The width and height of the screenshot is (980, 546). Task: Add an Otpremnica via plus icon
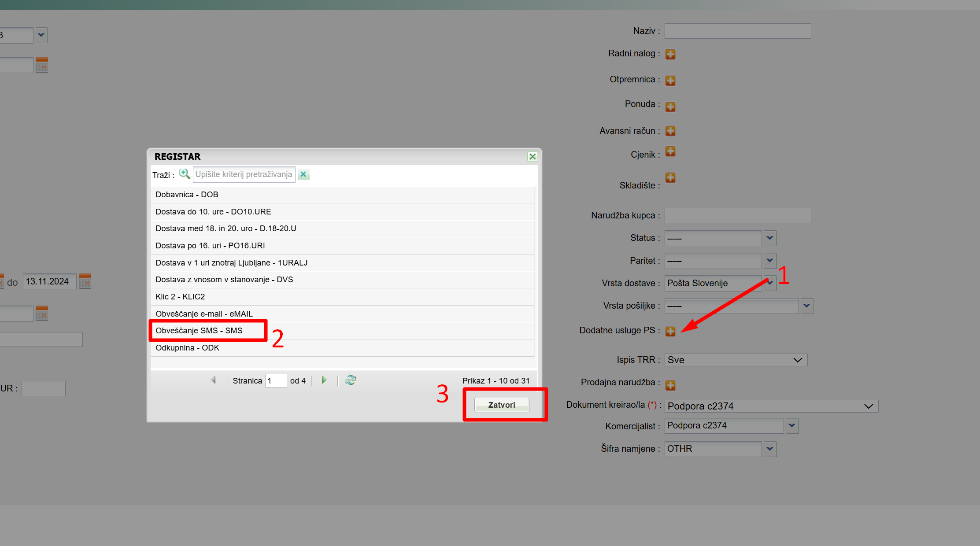670,81
